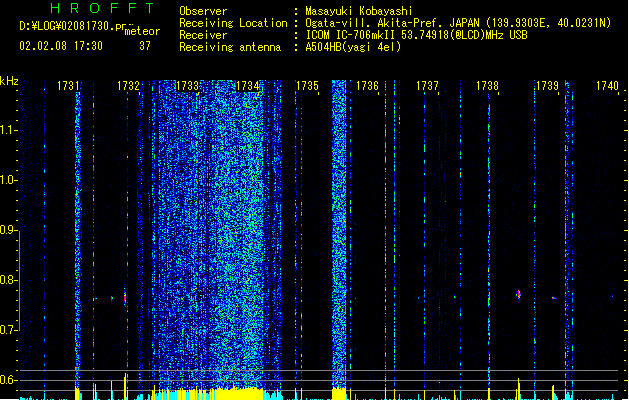Click the 'Receiving Location' label
The height and width of the screenshot is (400, 629).
(233, 23)
